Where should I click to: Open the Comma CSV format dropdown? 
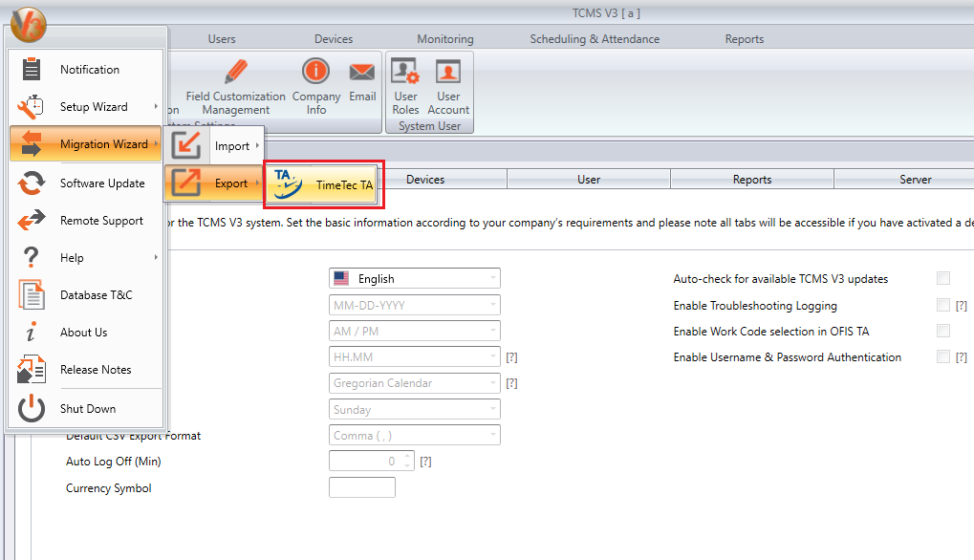point(414,435)
